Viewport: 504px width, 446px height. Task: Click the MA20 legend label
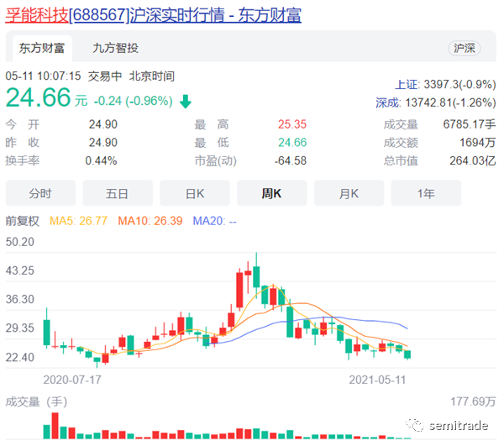coord(214,221)
